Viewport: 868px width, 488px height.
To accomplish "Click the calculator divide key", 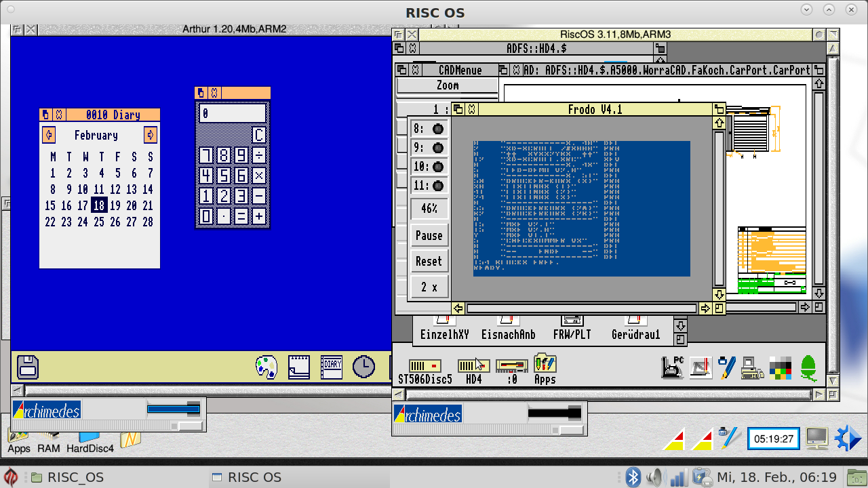I will (258, 156).
